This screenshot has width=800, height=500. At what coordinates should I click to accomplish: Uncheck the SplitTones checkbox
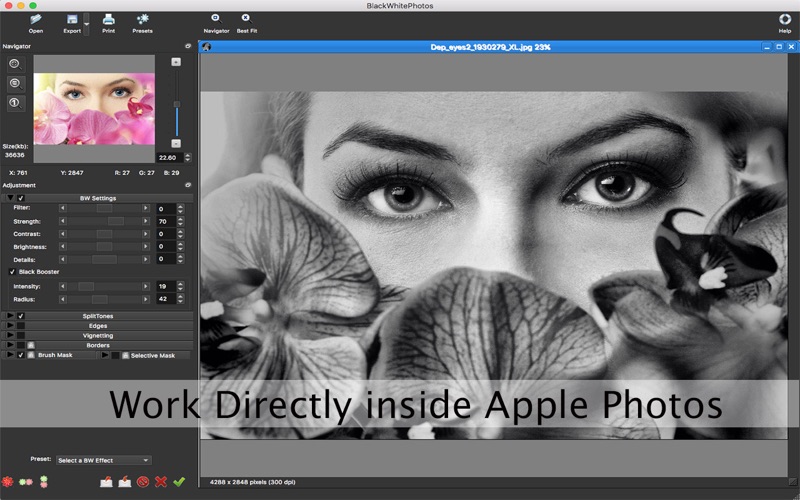21,316
